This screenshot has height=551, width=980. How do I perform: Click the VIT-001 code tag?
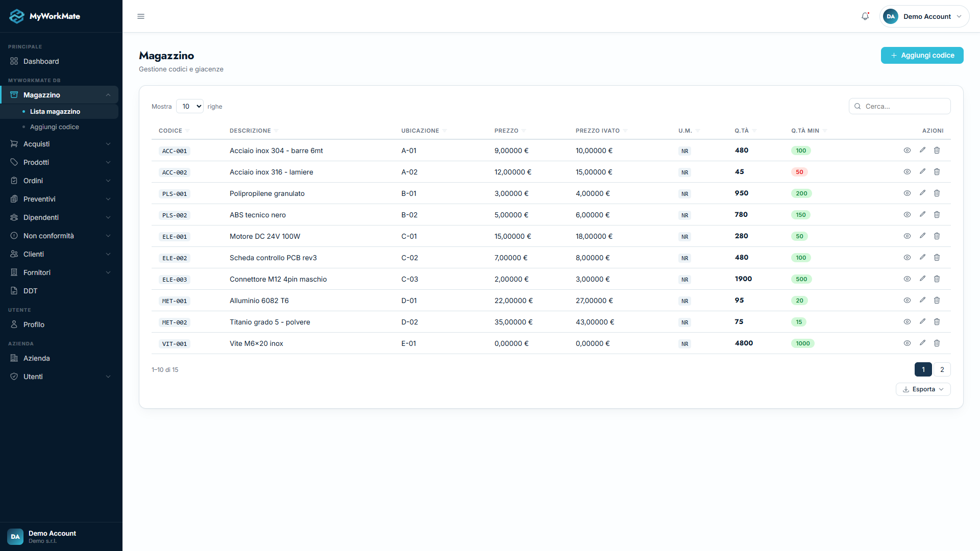(x=175, y=344)
